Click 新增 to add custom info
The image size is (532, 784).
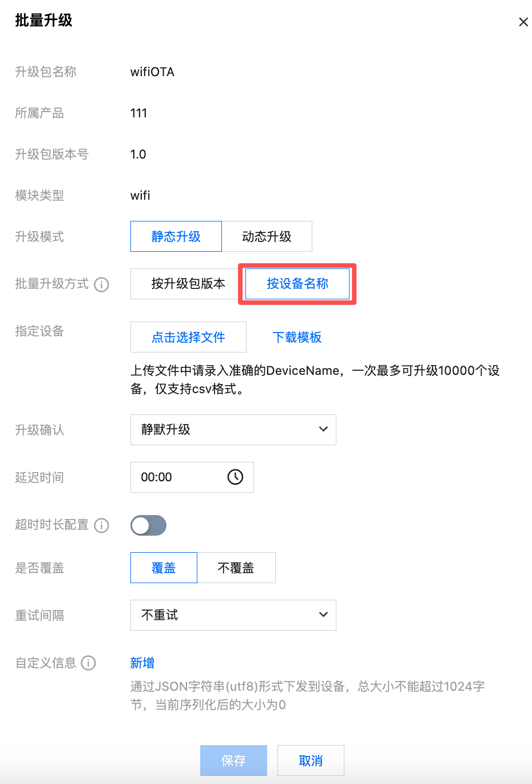click(142, 663)
